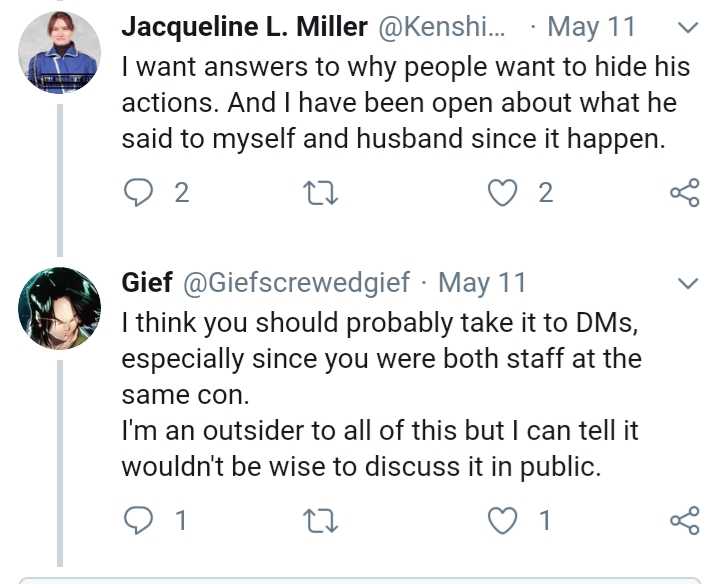Open Jacqueline's tweet text about hiding actions
Viewport: 720px width, 584px height.
click(406, 102)
